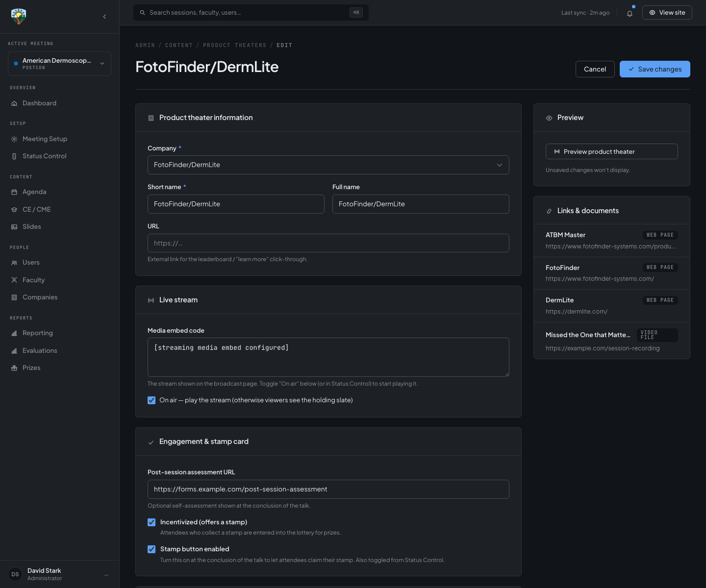Click the Faculty icon
The height and width of the screenshot is (588, 706).
(x=14, y=280)
